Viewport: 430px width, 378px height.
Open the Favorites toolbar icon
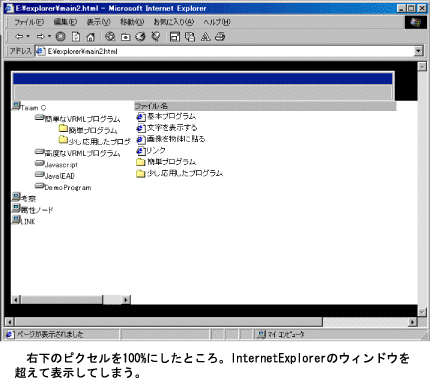[x=125, y=37]
